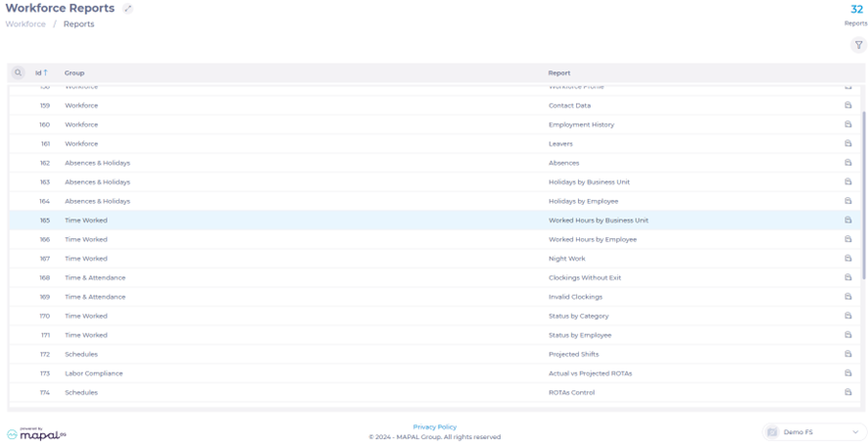Sort by the Id column header
The height and width of the screenshot is (443, 868).
tap(41, 73)
